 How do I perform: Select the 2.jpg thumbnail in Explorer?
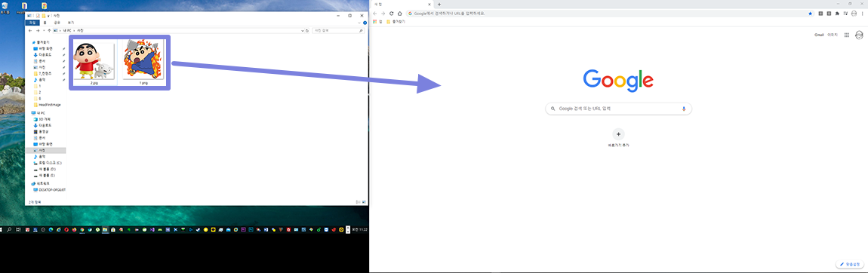click(94, 62)
